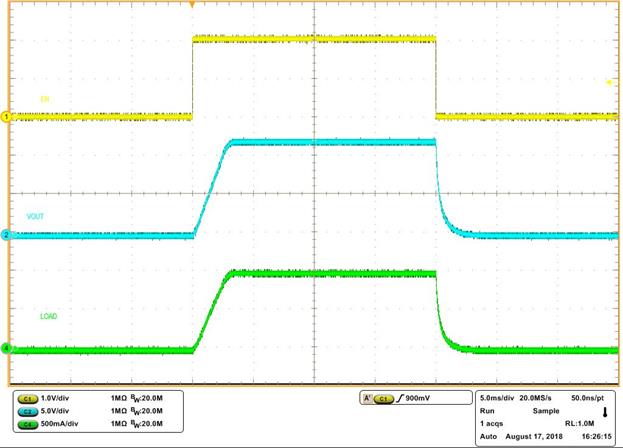Screen dimensions: 623x448
Task: Click the Run acquisition status
Action: tap(487, 411)
